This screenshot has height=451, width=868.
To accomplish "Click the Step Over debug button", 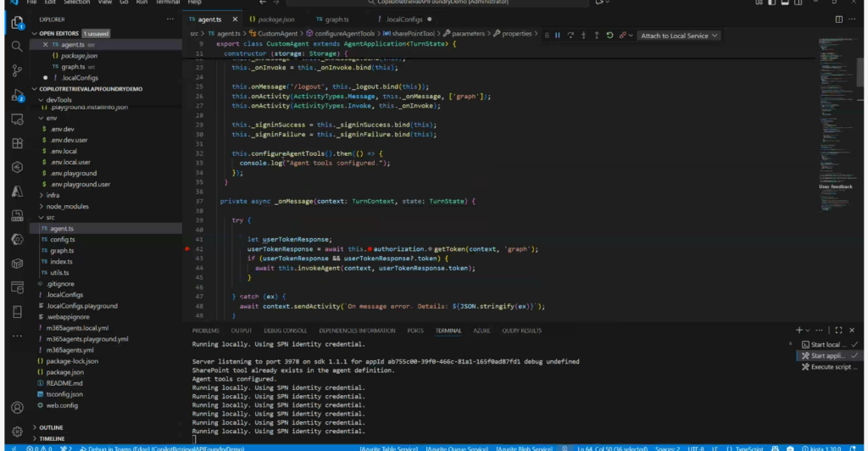I will tap(570, 36).
